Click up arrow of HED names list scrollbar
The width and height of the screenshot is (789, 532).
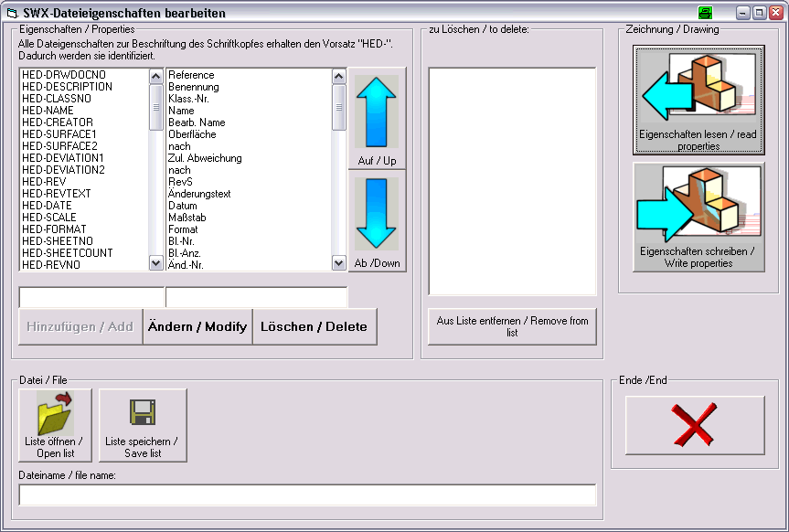point(156,77)
